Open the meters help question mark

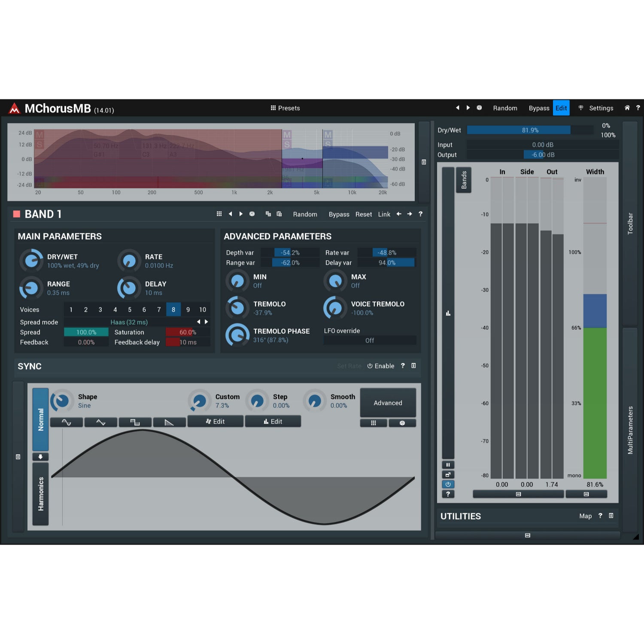point(448,494)
